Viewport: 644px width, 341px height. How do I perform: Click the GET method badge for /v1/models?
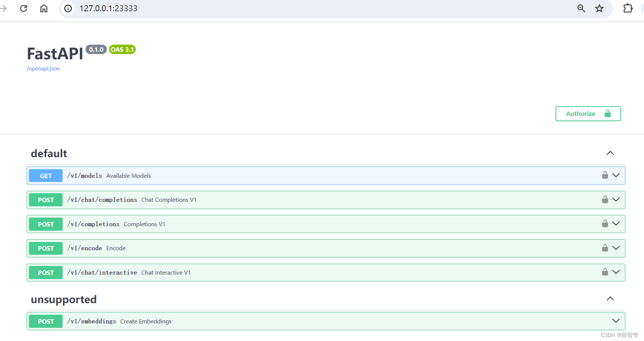point(46,176)
